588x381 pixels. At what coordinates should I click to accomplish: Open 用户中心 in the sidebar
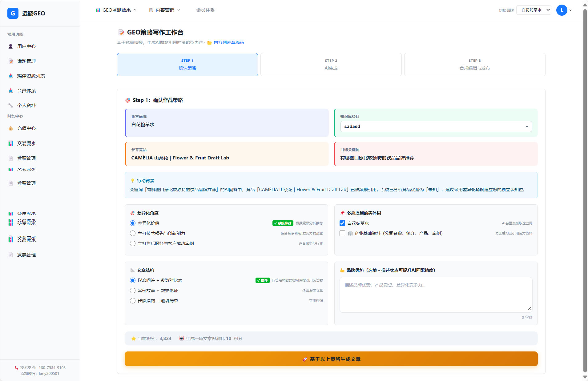coord(26,46)
